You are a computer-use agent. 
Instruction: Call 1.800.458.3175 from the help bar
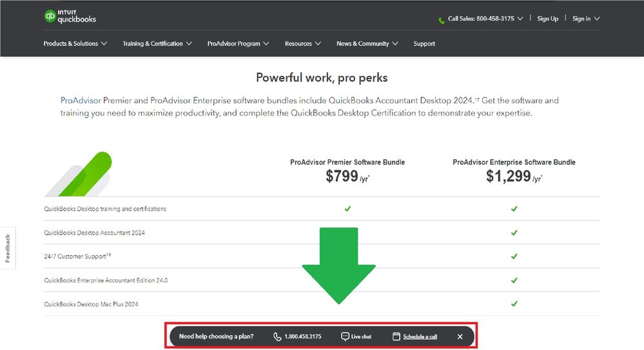tap(302, 336)
